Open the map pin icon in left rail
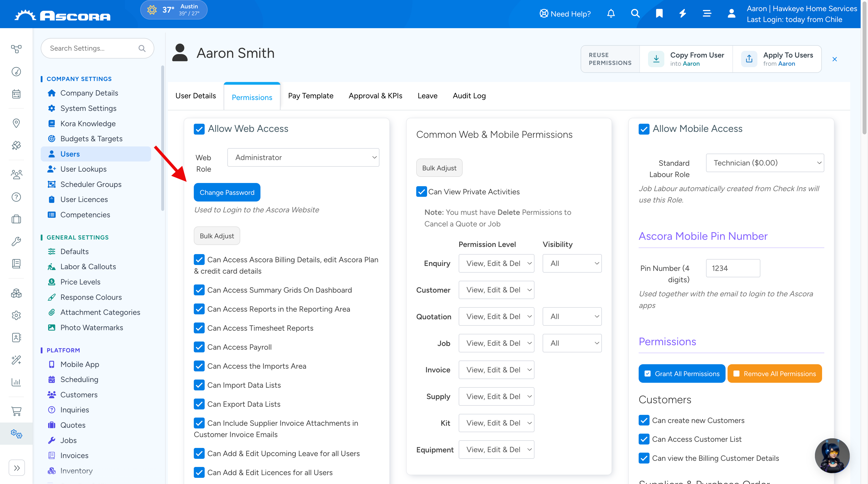The height and width of the screenshot is (484, 868). 16,123
